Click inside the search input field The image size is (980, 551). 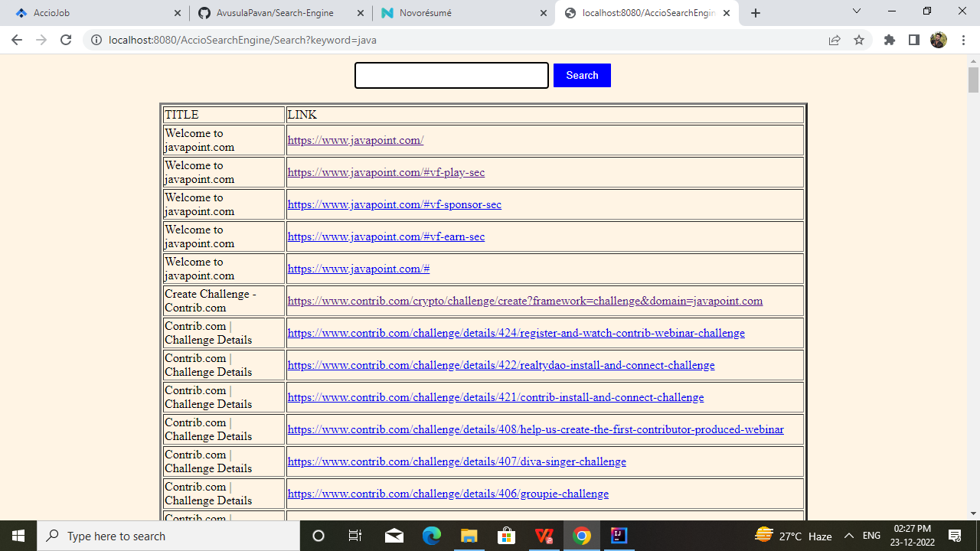click(451, 75)
